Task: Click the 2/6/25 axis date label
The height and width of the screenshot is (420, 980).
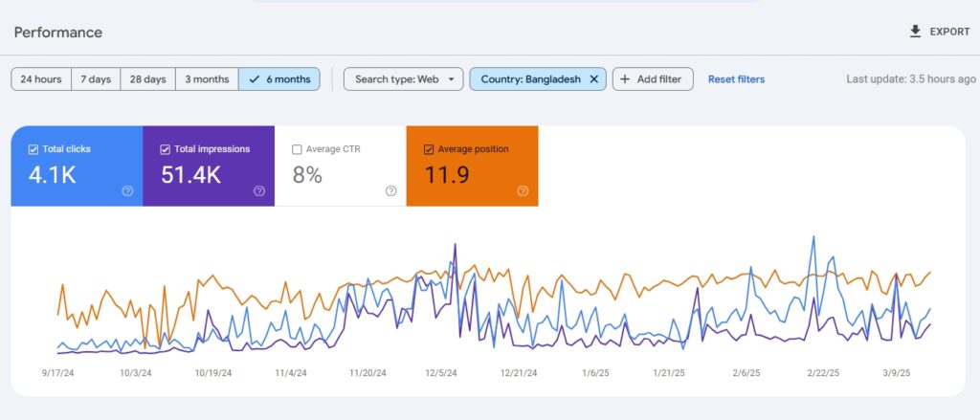Action: coord(746,373)
